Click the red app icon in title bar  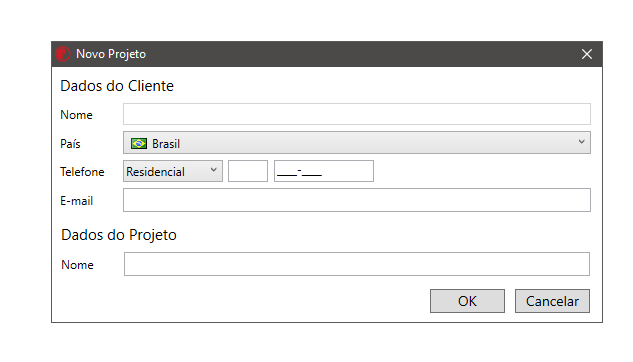point(63,54)
